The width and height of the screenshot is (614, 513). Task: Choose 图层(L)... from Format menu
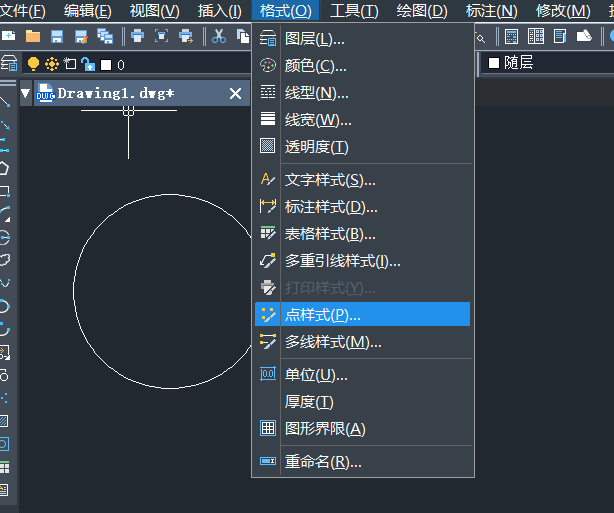(362, 39)
